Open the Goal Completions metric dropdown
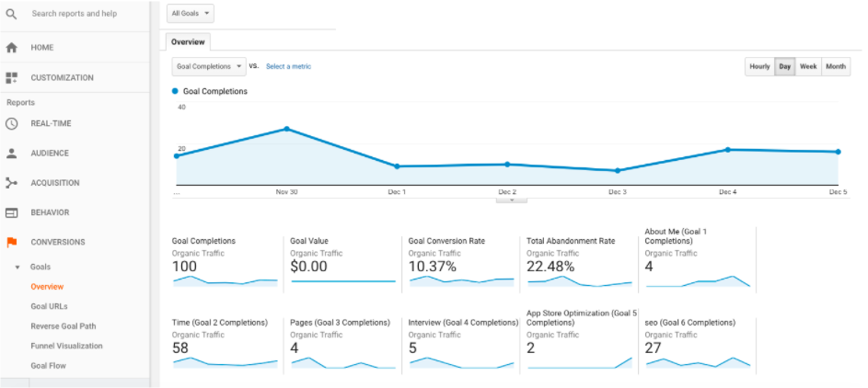The width and height of the screenshot is (868, 388). (209, 67)
